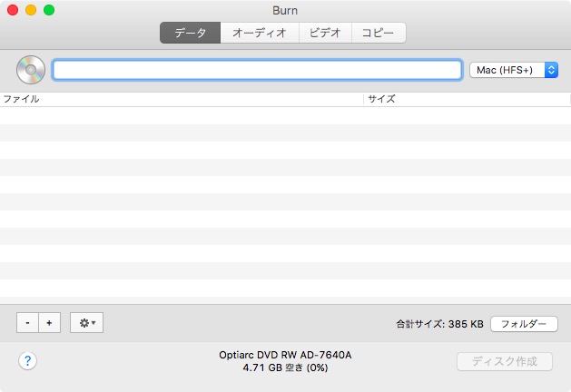Open help with the question mark icon
Image resolution: width=571 pixels, height=392 pixels.
pyautogui.click(x=27, y=361)
